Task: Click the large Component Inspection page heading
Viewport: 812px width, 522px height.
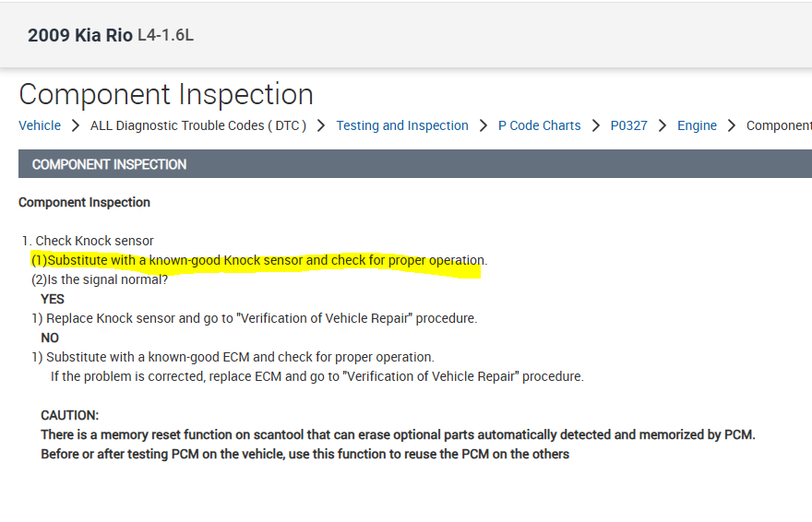Action: [x=166, y=94]
